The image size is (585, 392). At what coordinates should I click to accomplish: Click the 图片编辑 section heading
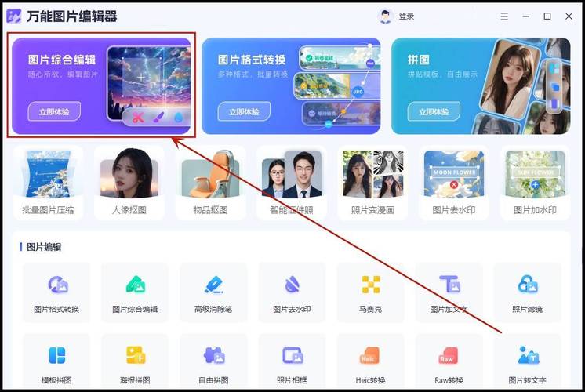(44, 247)
